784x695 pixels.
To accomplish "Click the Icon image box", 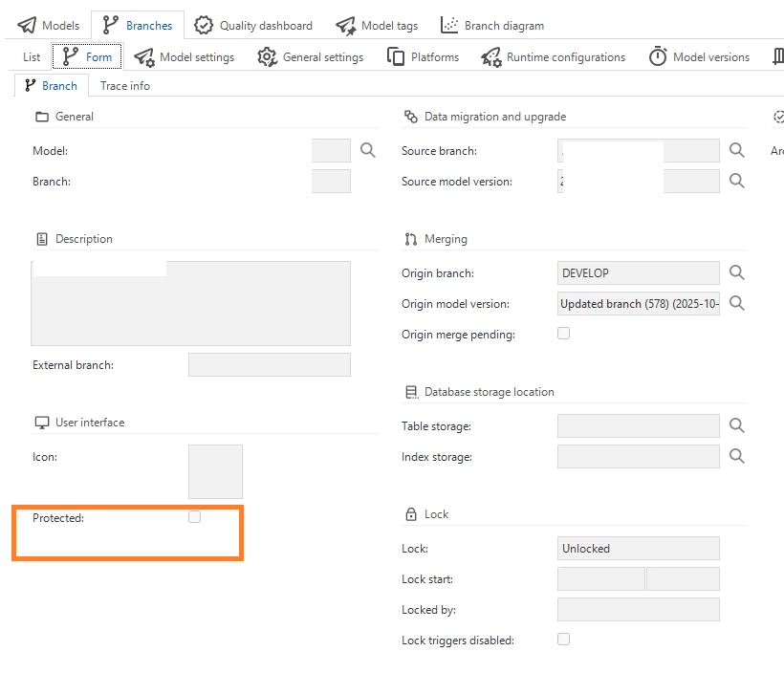I will 215,471.
